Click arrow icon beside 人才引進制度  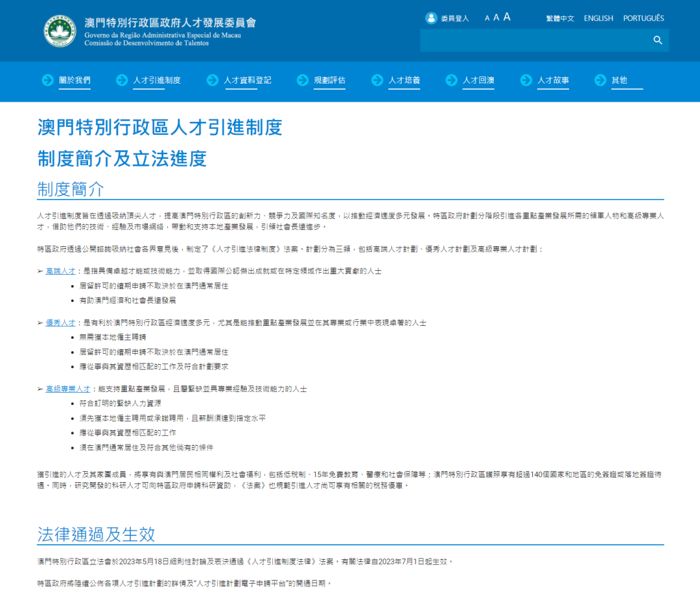point(122,80)
